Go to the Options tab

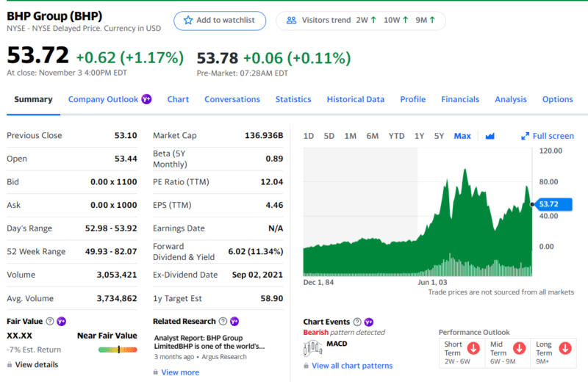(558, 99)
